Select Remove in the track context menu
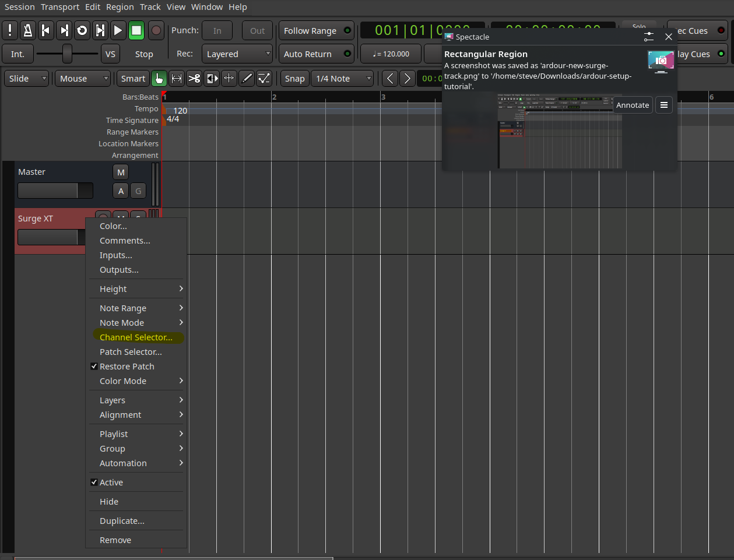Image resolution: width=734 pixels, height=560 pixels. tap(136, 540)
